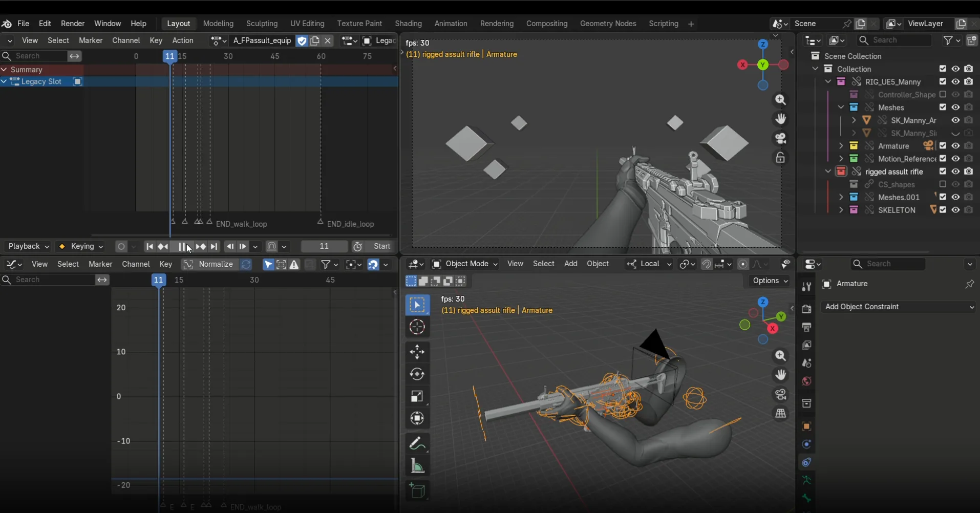The width and height of the screenshot is (980, 513).
Task: Open the Action menu in dope sheet
Action: coord(183,40)
